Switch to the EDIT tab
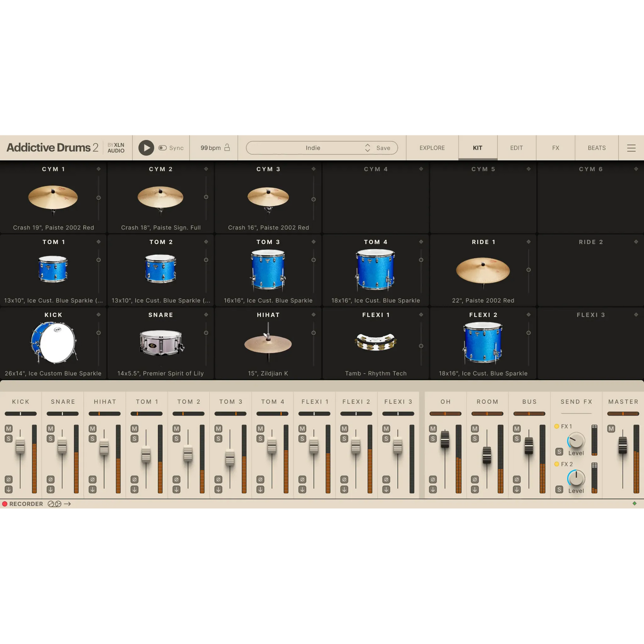Image resolution: width=644 pixels, height=644 pixels. pos(516,148)
